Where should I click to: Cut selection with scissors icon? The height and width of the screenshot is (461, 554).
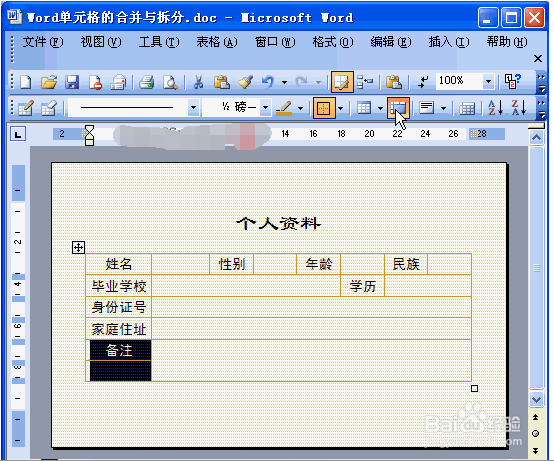point(199,82)
